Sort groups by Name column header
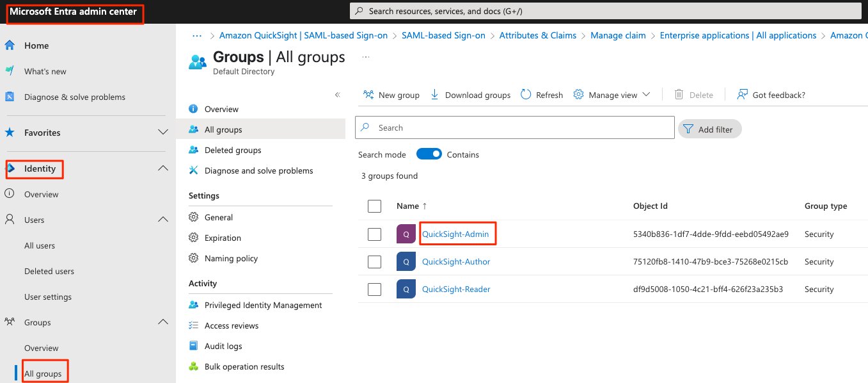 412,206
